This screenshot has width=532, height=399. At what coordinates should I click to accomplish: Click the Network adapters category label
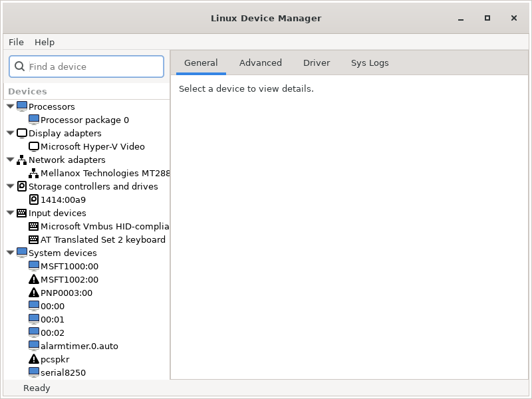pos(67,160)
